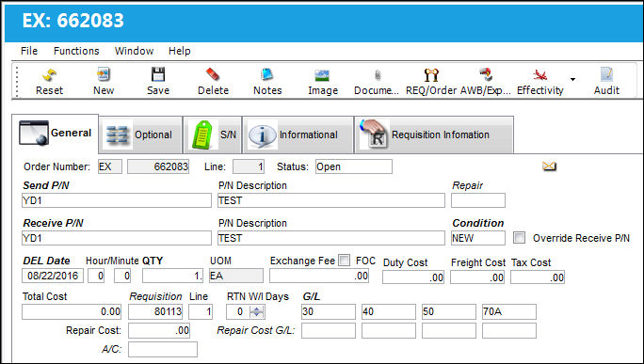The height and width of the screenshot is (364, 644).
Task: Open the File menu
Action: click(x=29, y=51)
